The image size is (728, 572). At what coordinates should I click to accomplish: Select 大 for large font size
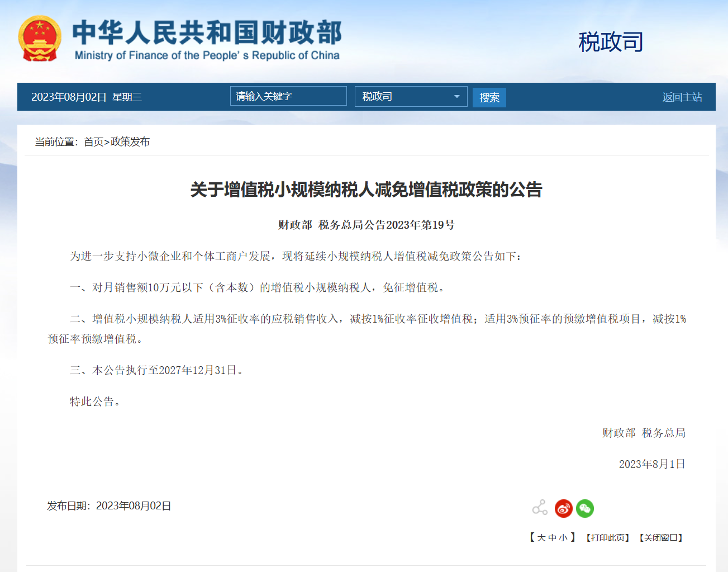pos(541,537)
